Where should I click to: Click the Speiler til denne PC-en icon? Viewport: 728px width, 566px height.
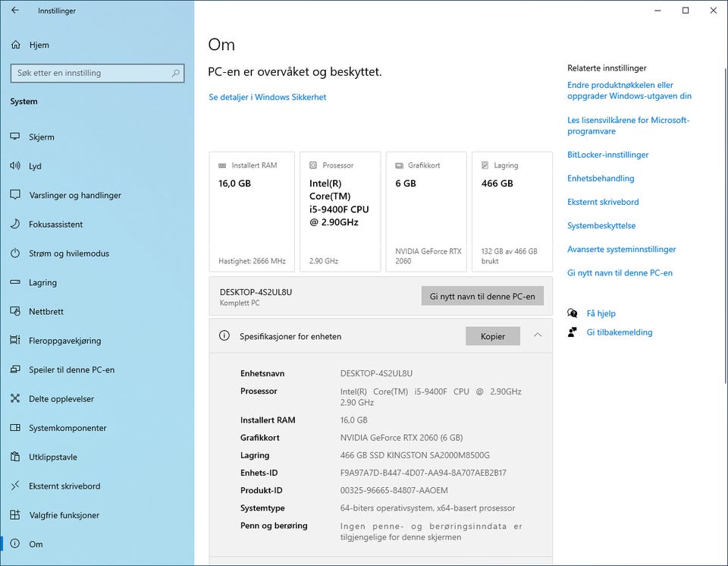(x=15, y=369)
